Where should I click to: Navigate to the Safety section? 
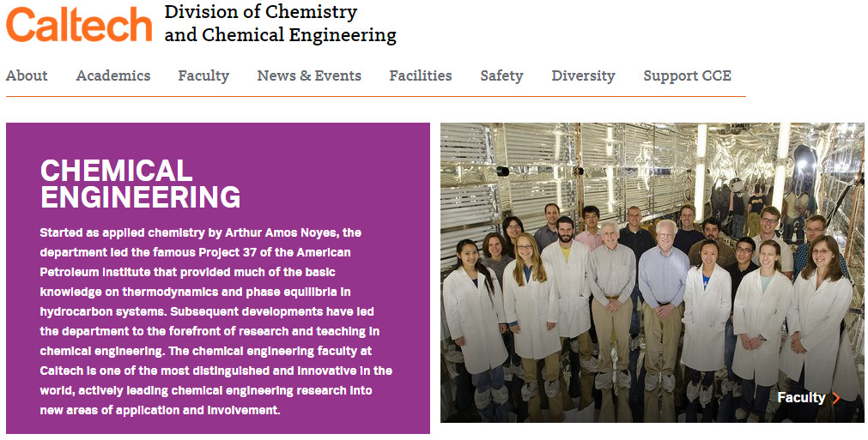[501, 75]
